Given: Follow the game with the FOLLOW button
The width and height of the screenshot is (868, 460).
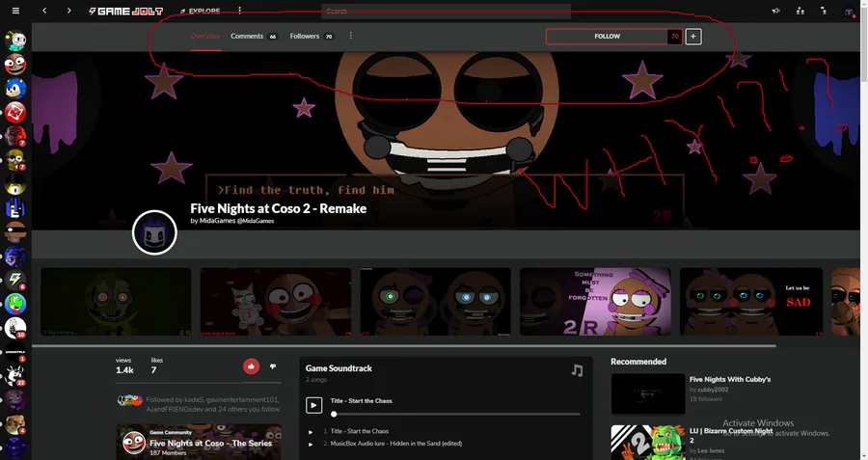Looking at the screenshot, I should [607, 37].
